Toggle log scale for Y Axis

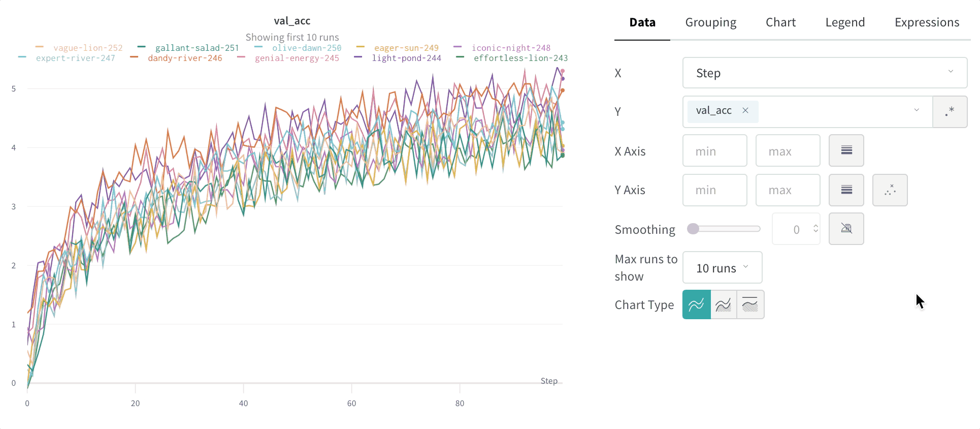[x=846, y=190]
